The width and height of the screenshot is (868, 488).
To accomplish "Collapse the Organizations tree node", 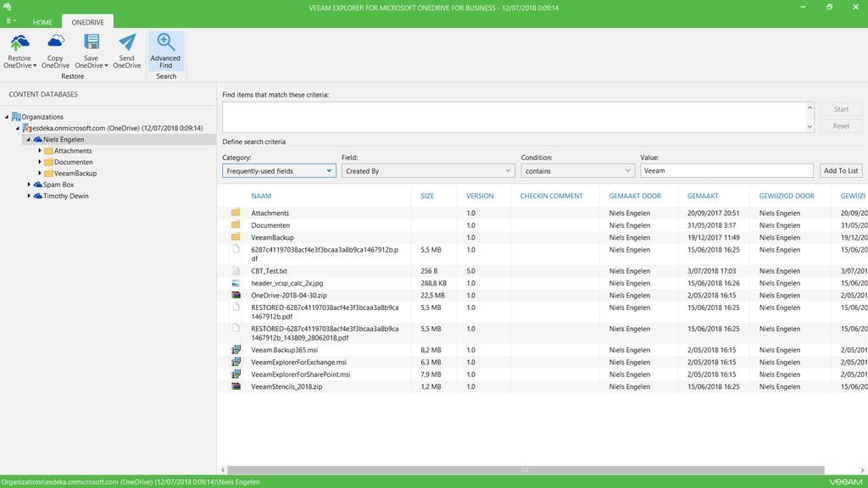I will point(7,117).
